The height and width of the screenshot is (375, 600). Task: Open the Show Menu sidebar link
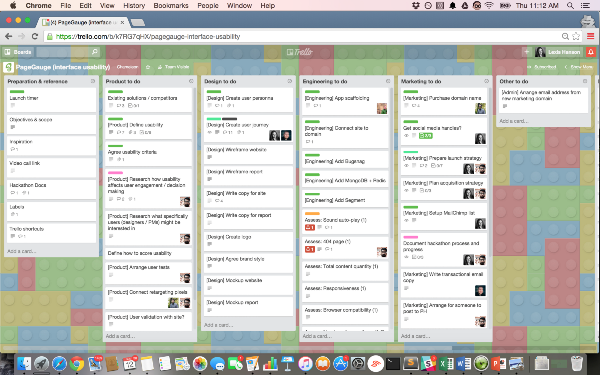(x=579, y=67)
